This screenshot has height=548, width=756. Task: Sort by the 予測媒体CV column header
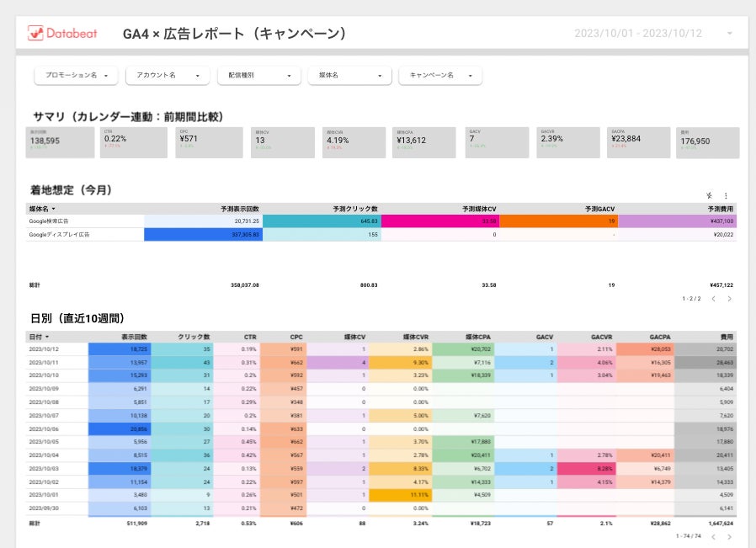click(x=479, y=209)
